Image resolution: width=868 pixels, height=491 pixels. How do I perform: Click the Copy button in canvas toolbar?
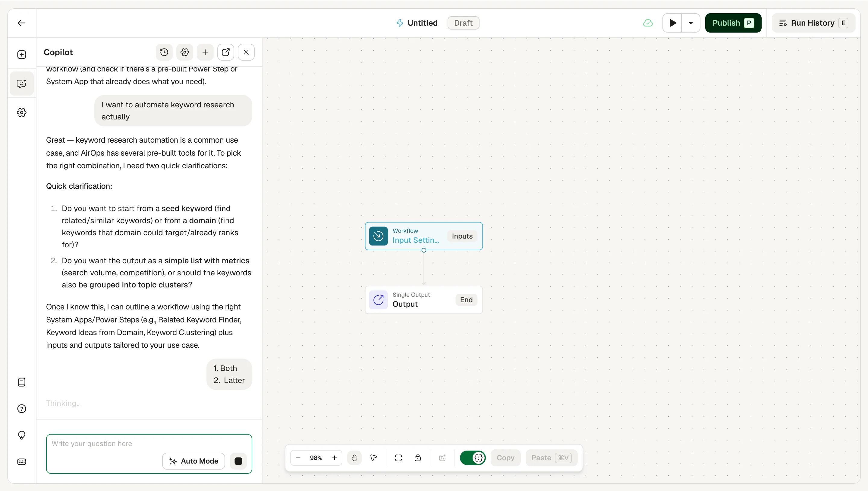tap(505, 458)
